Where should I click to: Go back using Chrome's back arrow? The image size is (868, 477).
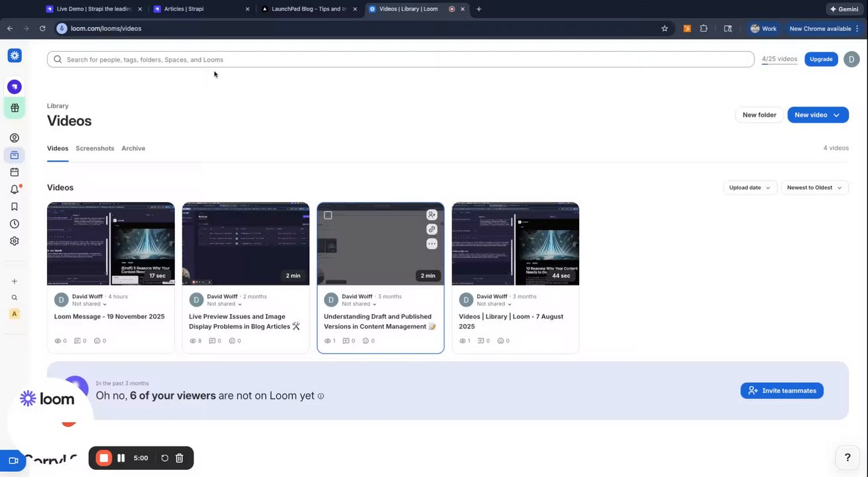10,28
